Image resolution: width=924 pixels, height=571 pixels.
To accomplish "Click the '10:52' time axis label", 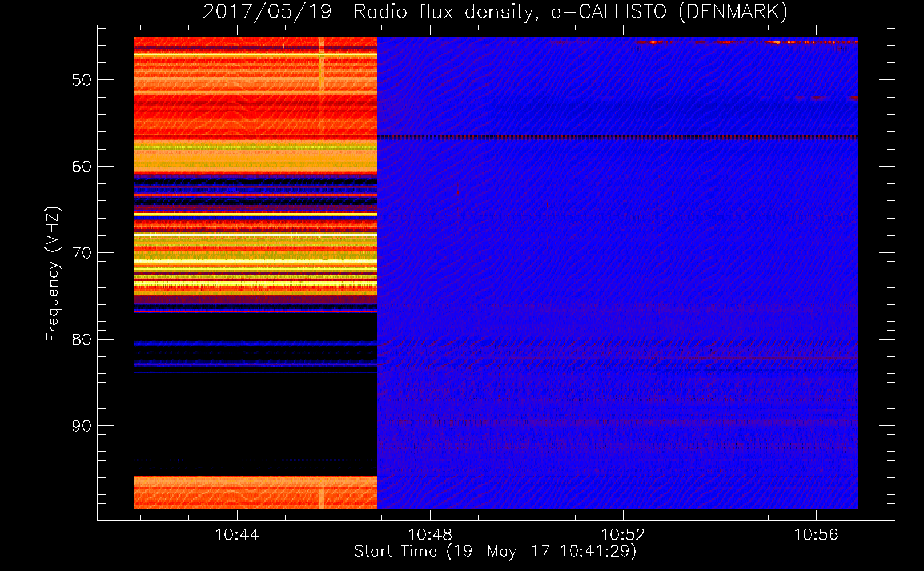I will tap(623, 535).
